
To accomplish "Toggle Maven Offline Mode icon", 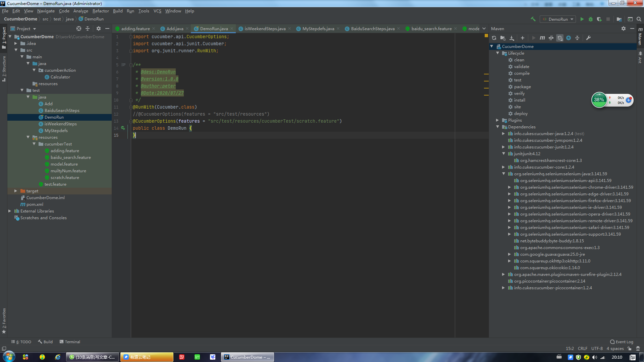I will pos(551,38).
